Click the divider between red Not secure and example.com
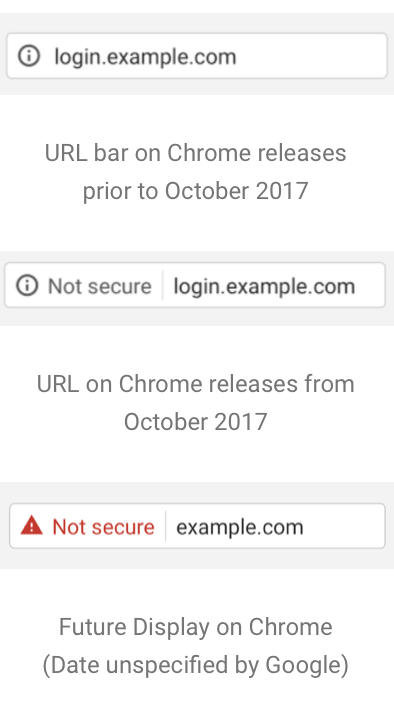This screenshot has height=704, width=394. pyautogui.click(x=165, y=526)
